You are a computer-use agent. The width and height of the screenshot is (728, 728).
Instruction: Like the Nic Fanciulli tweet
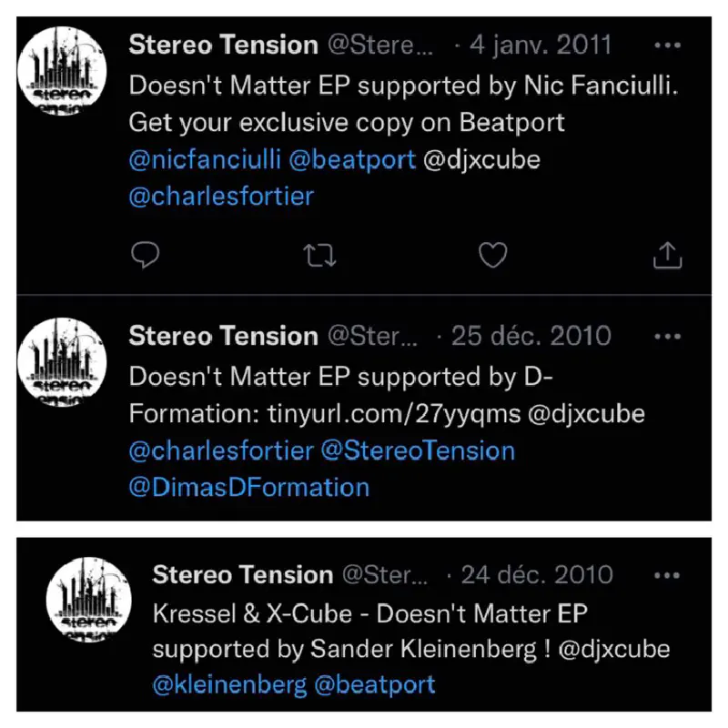click(493, 255)
